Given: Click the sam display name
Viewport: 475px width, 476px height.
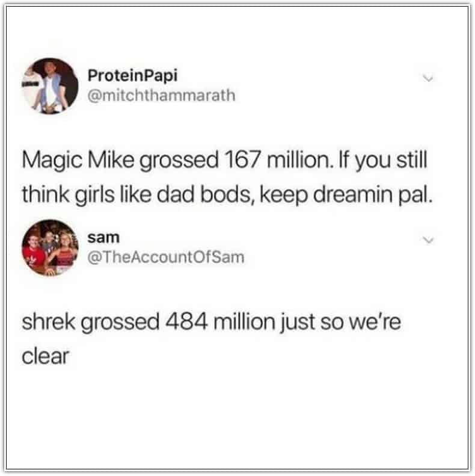Looking at the screenshot, I should pyautogui.click(x=103, y=237).
